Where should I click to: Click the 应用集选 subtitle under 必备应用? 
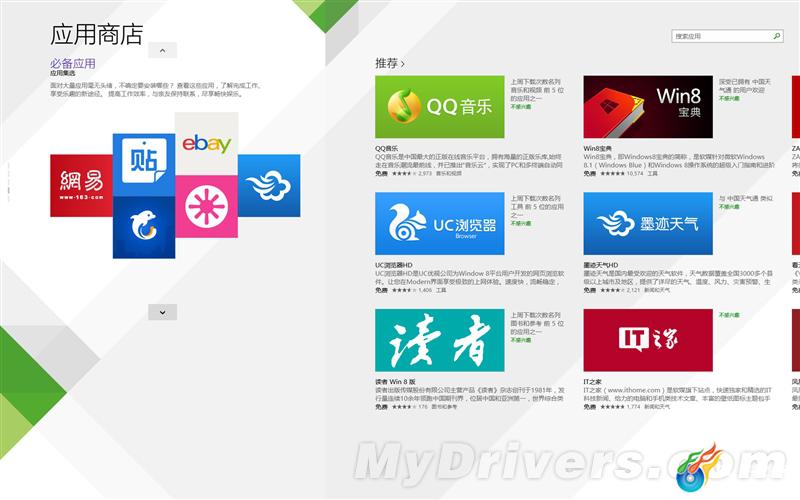coord(62,73)
